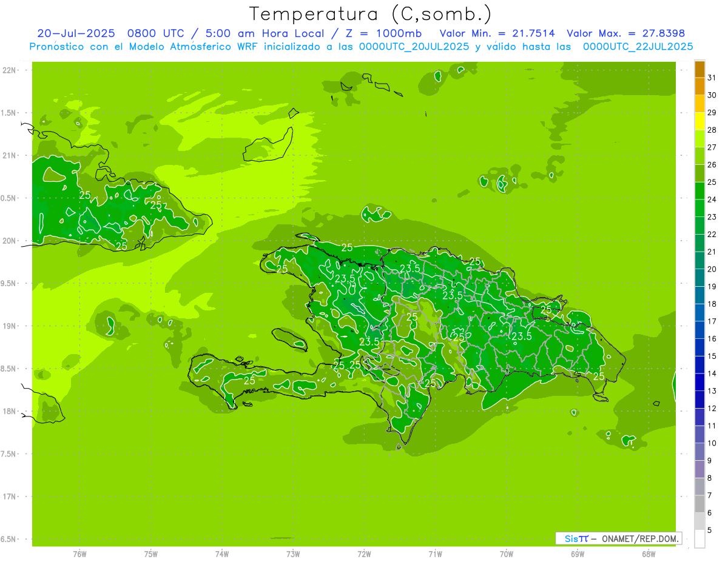Click the purple swatch between 8 and 9

pos(699,469)
